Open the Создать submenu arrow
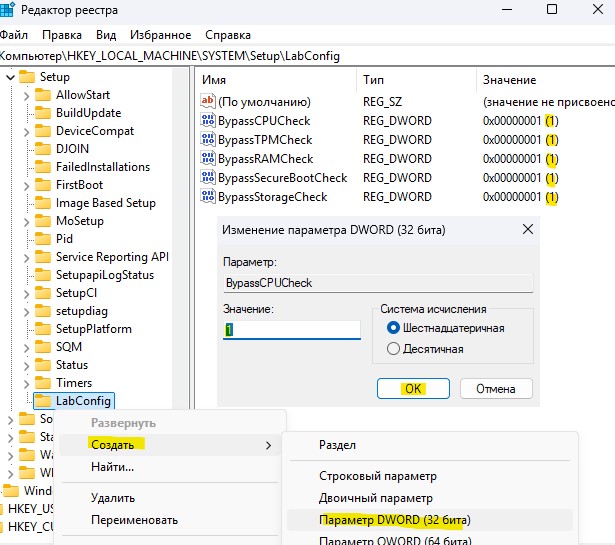The image size is (615, 545). pyautogui.click(x=268, y=445)
